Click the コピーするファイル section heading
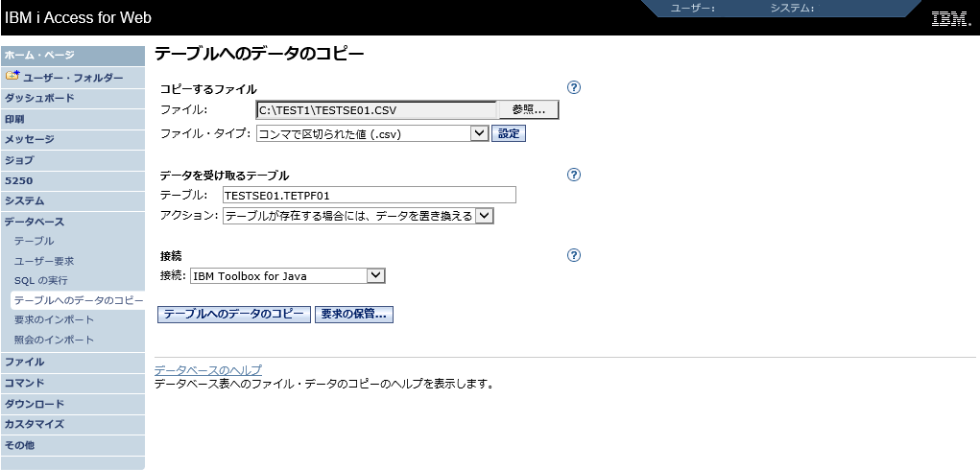The height and width of the screenshot is (470, 980). [x=208, y=89]
